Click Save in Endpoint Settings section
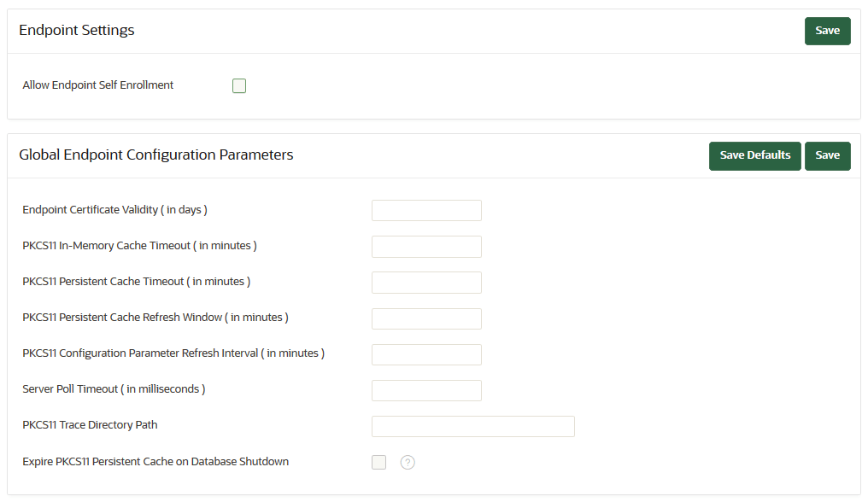Viewport: 868px width, 502px height. click(827, 30)
